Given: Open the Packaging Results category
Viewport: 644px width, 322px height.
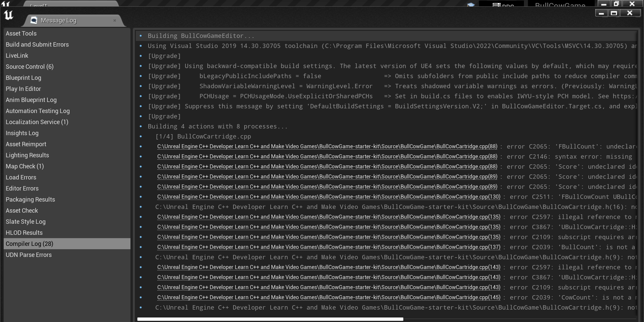Looking at the screenshot, I should [30, 200].
